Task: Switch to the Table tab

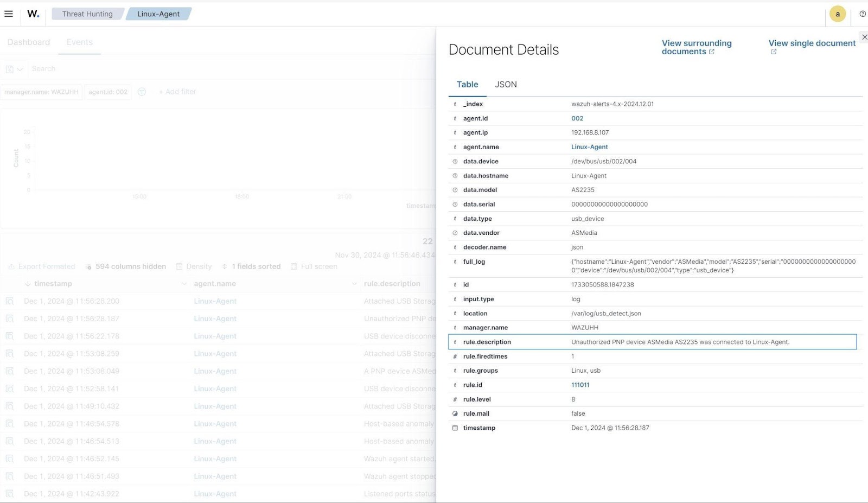Action: point(467,85)
